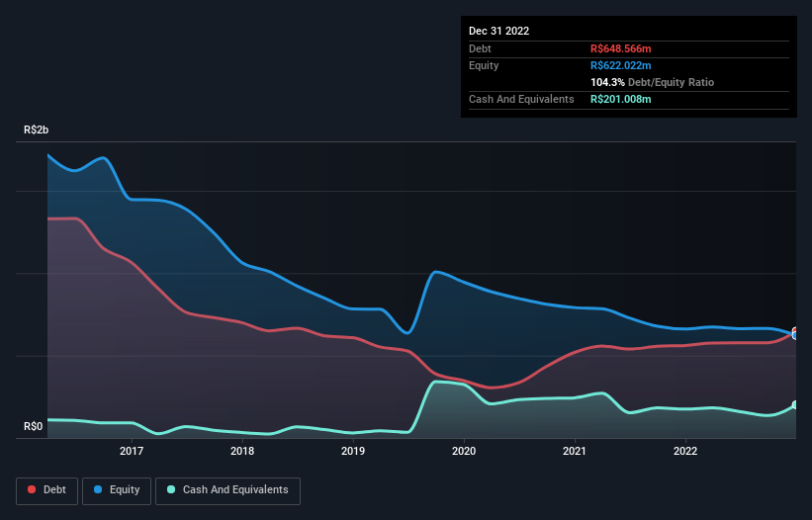Click the Dec 31 2022 tooltip date
812x520 pixels.
pos(499,31)
